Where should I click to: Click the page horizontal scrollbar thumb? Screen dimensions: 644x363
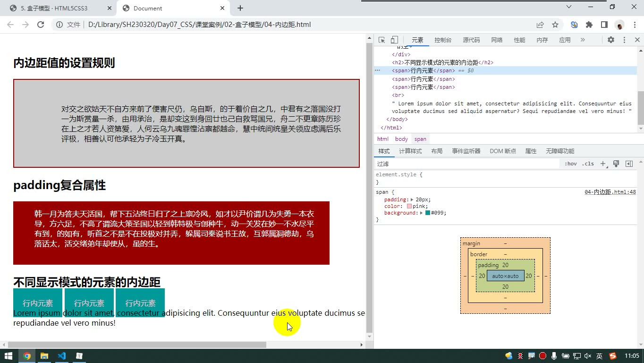click(137, 345)
